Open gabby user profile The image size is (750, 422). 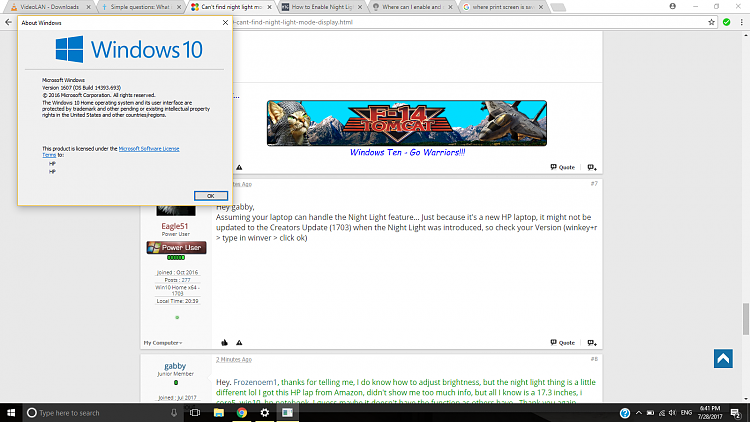175,366
